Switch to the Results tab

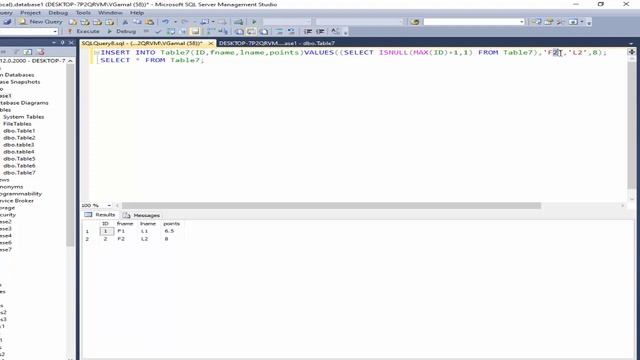pos(100,215)
